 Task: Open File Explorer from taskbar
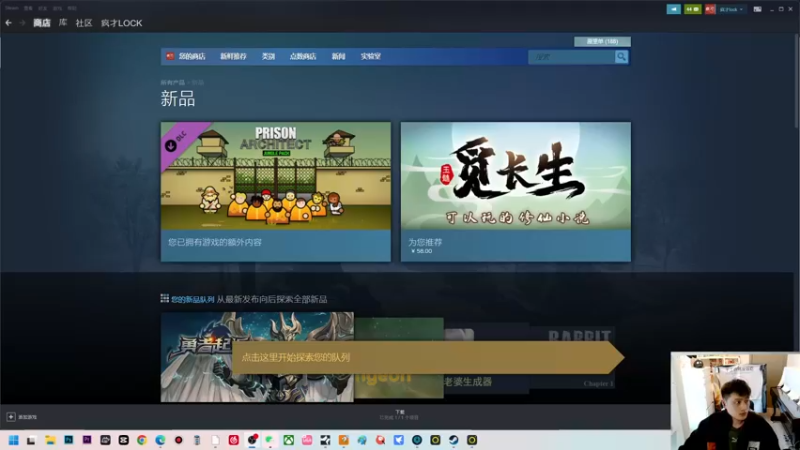50,440
